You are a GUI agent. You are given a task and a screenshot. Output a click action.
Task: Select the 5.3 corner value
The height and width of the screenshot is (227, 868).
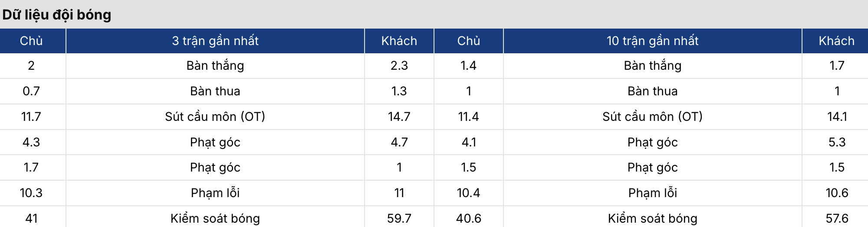pos(836,142)
